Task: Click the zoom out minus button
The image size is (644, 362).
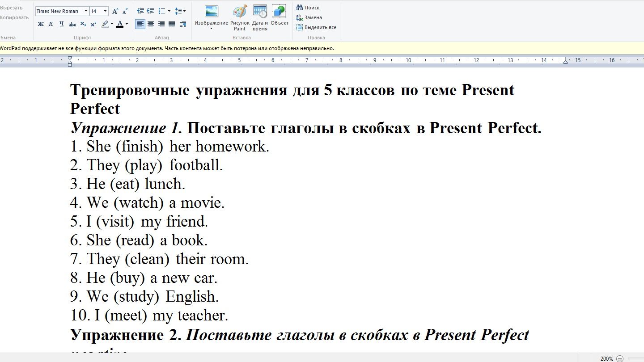Action: click(620, 358)
